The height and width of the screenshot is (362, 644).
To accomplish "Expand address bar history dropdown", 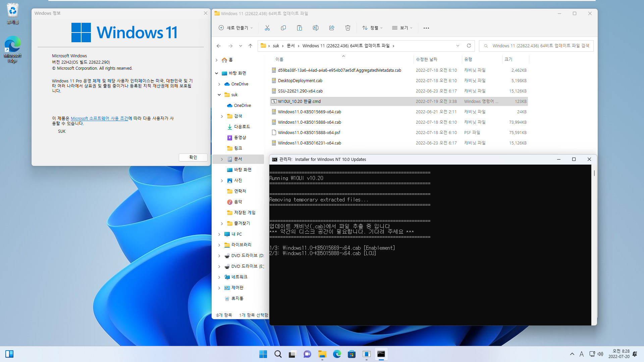I will tap(458, 46).
